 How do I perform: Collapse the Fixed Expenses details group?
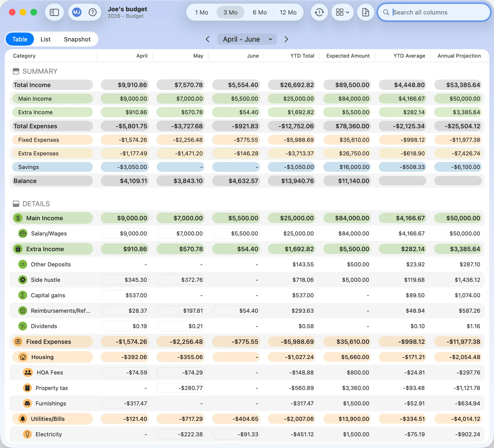click(x=52, y=342)
